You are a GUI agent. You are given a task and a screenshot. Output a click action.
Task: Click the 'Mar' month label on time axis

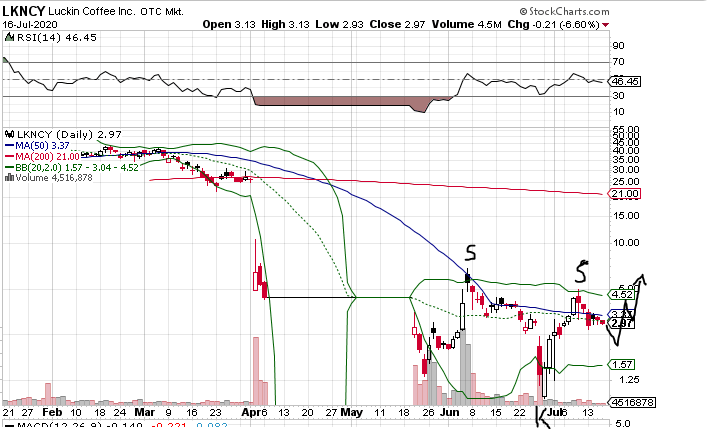point(145,412)
